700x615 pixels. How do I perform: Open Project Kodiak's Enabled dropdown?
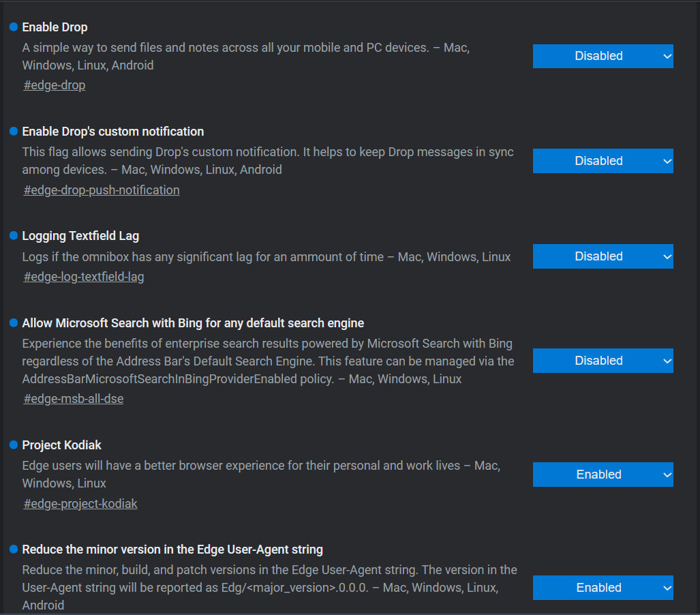click(603, 475)
